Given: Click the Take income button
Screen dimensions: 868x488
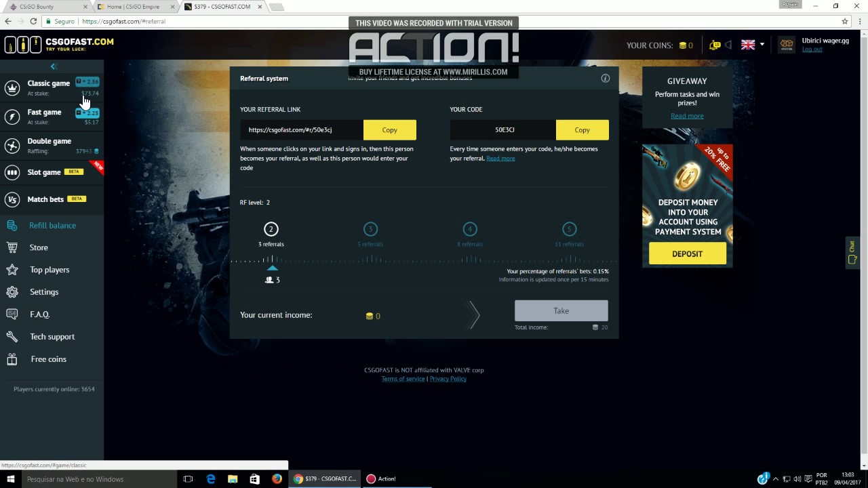Looking at the screenshot, I should [x=561, y=311].
